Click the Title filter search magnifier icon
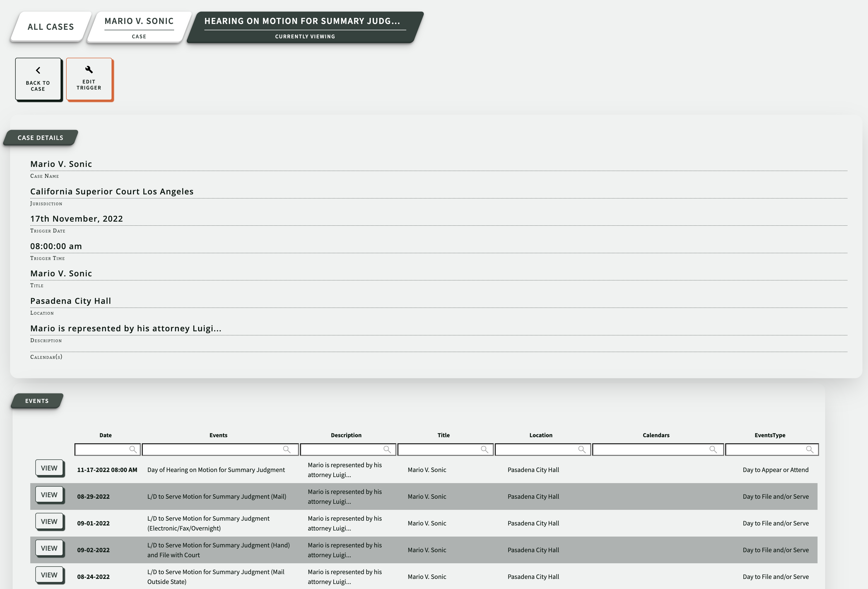The height and width of the screenshot is (589, 868). (484, 449)
